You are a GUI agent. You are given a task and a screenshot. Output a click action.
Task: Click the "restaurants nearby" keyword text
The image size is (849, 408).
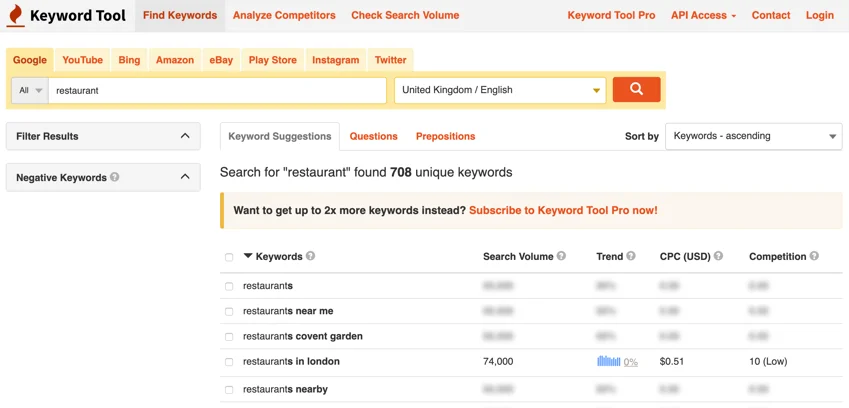pos(285,389)
